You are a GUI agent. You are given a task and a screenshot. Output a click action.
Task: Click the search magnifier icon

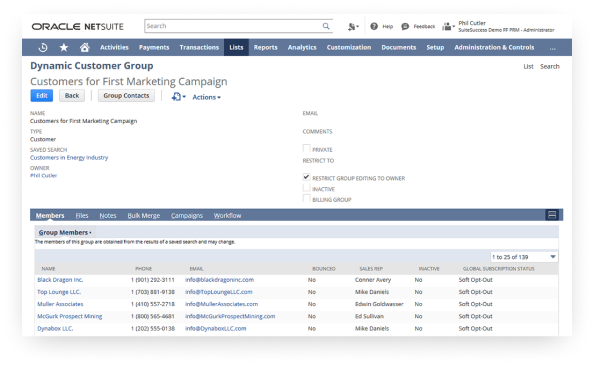(x=326, y=26)
